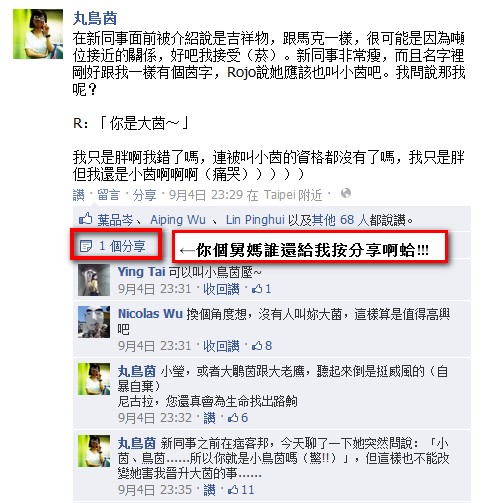
Task: Click 分享 under the main post
Action: tap(144, 195)
